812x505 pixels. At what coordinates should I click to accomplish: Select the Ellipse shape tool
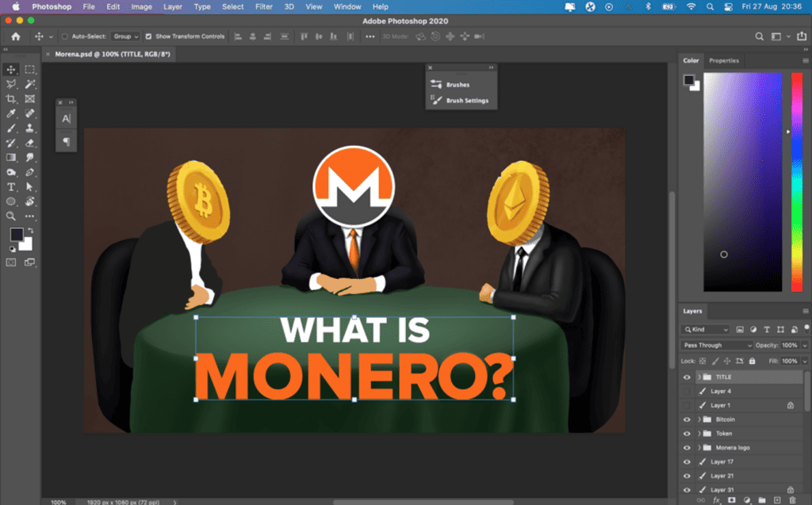click(11, 201)
